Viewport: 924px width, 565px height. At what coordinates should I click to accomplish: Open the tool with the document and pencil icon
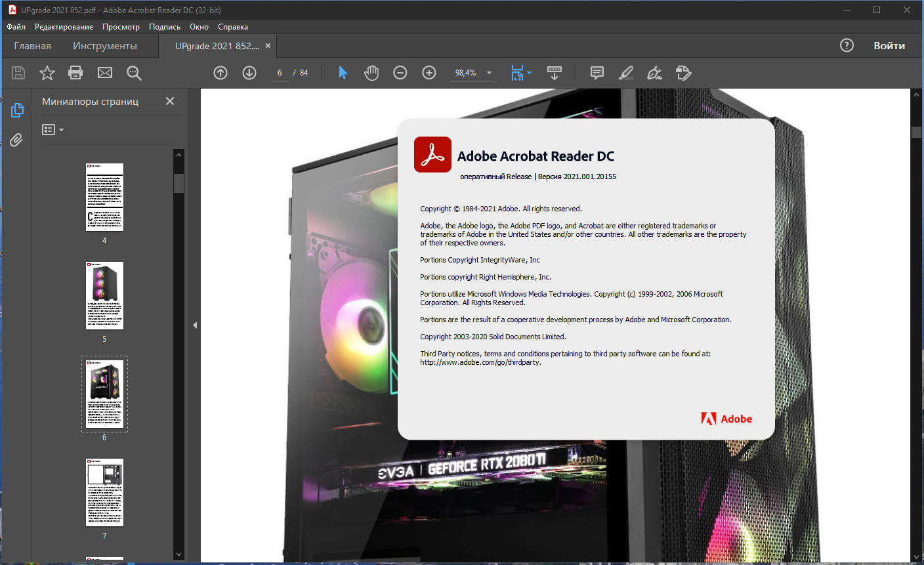pos(684,73)
